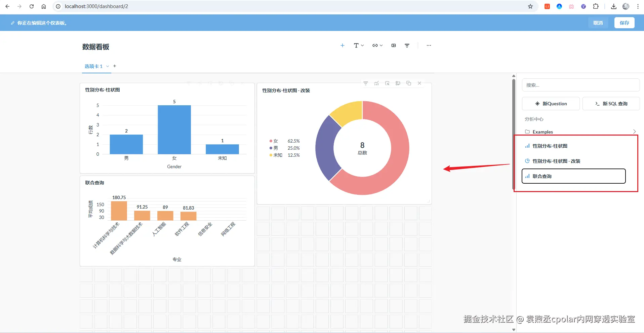Set click behavior for the pie card
Screen dimensions: 644x333
(387, 83)
